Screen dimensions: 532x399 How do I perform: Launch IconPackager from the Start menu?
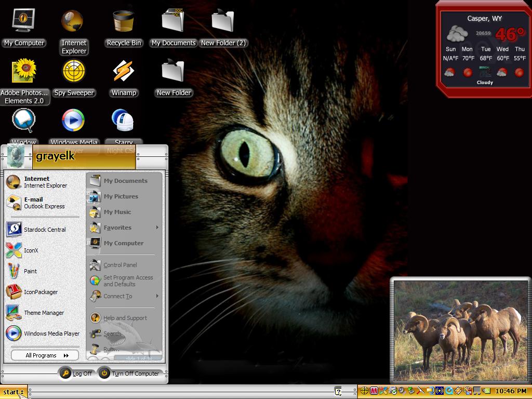[43, 292]
